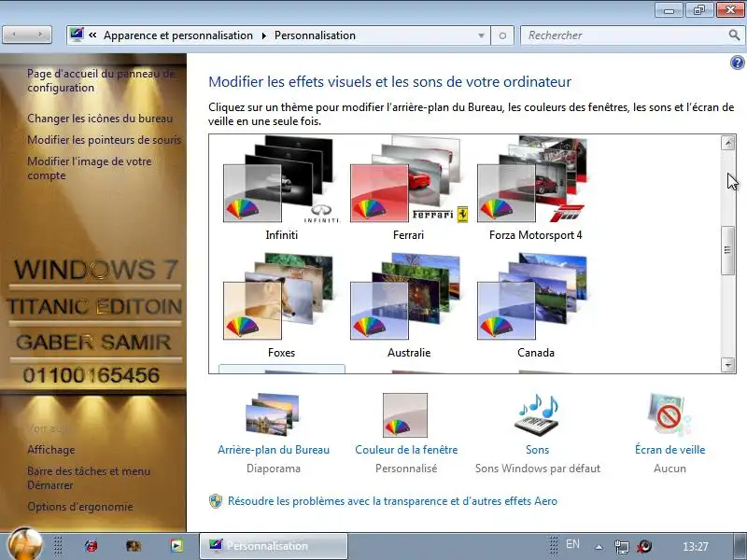The height and width of the screenshot is (560, 747).
Task: Open Modifier les pointeurs de souris
Action: 105,140
